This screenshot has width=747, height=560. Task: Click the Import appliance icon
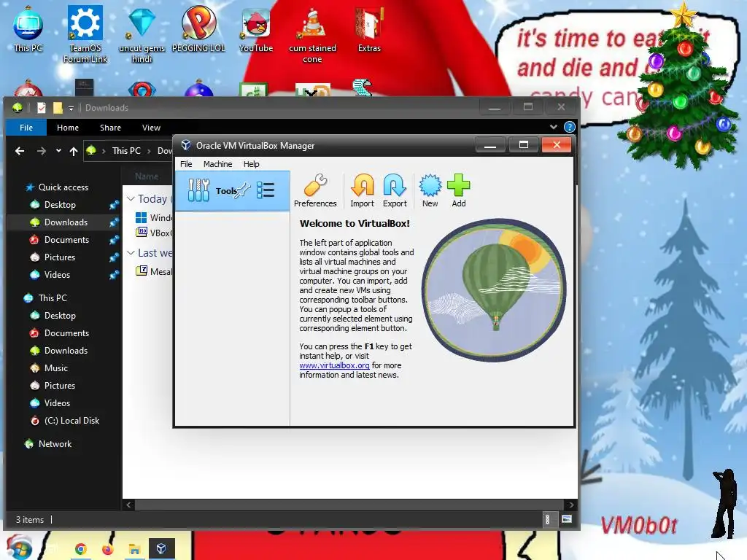coord(362,190)
